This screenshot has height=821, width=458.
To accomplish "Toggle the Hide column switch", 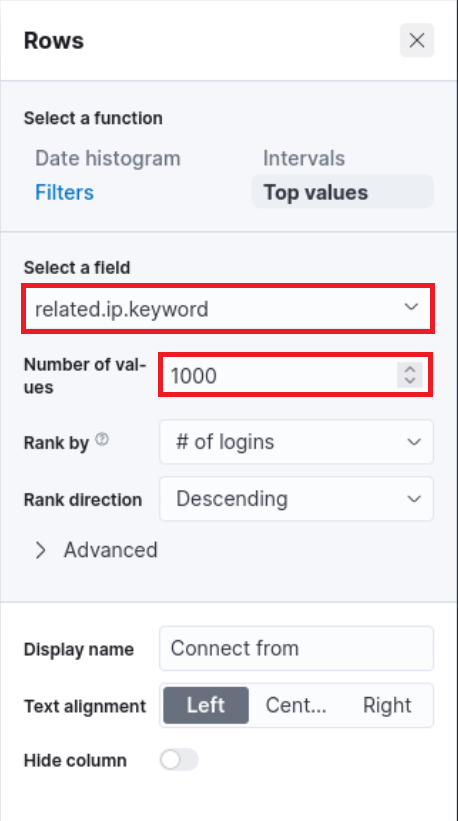I will tap(180, 760).
